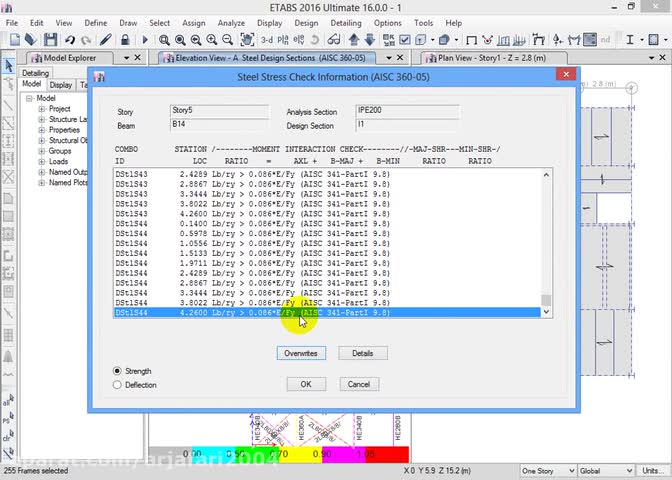This screenshot has width=672, height=480.
Task: Click the zoom out minus icon
Action: (228, 40)
